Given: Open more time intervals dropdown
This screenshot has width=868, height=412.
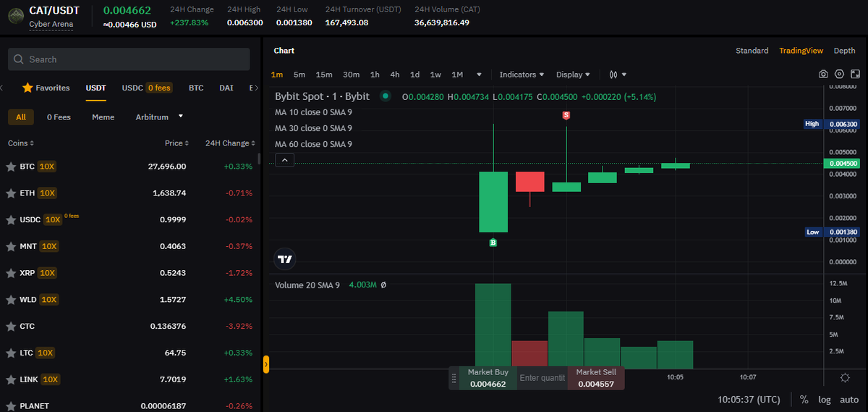Looking at the screenshot, I should click(479, 75).
